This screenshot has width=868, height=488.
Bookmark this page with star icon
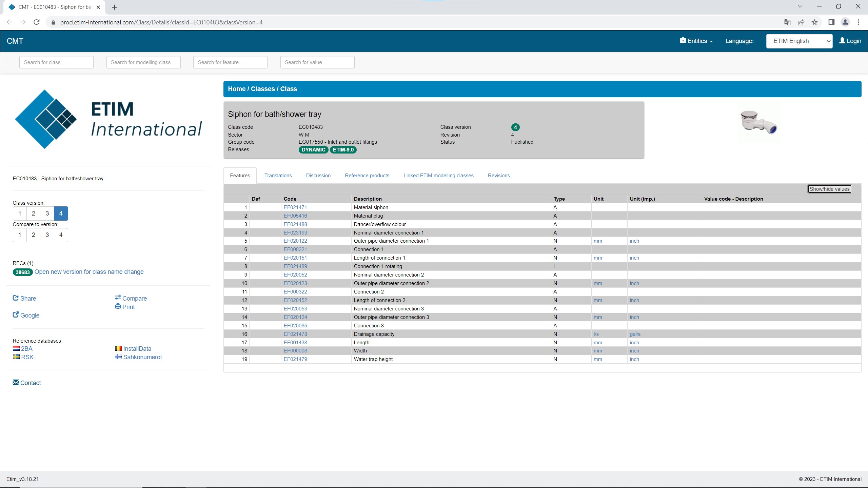pos(814,22)
